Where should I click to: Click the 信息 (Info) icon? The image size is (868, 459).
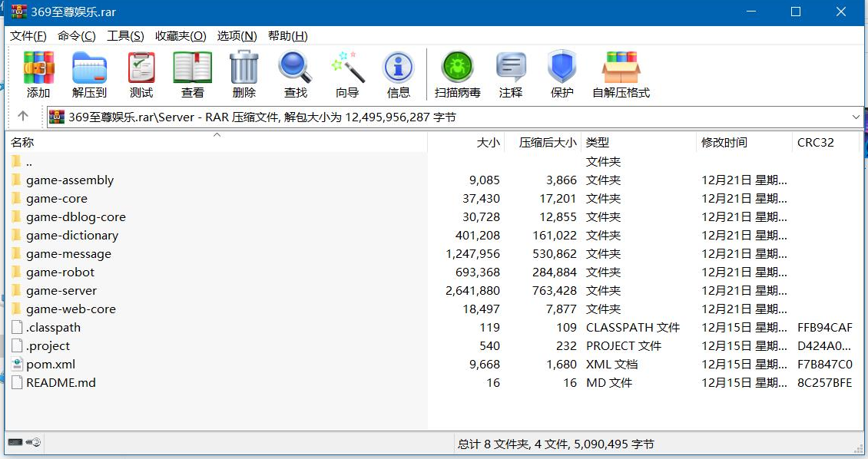click(398, 73)
